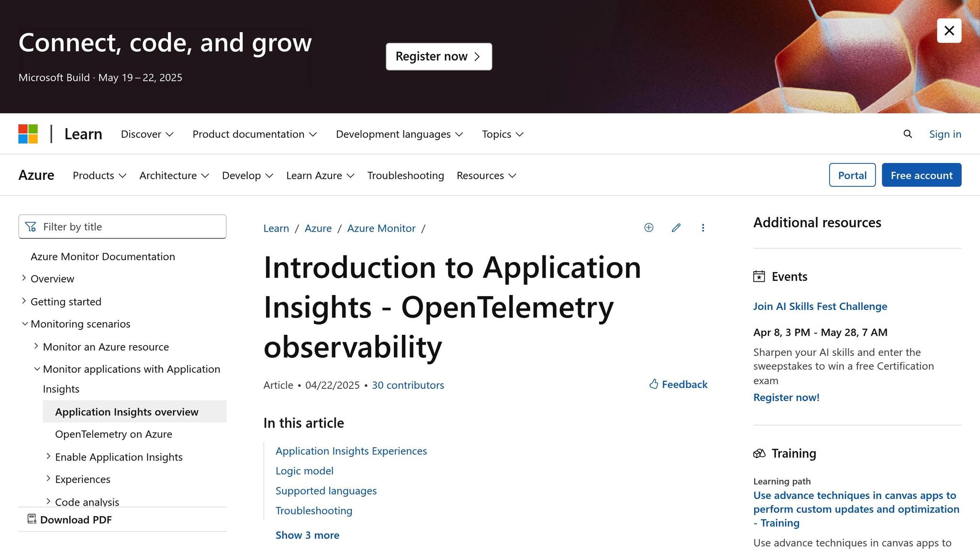Go to Troubleshooting in Azure nav

pyautogui.click(x=405, y=176)
